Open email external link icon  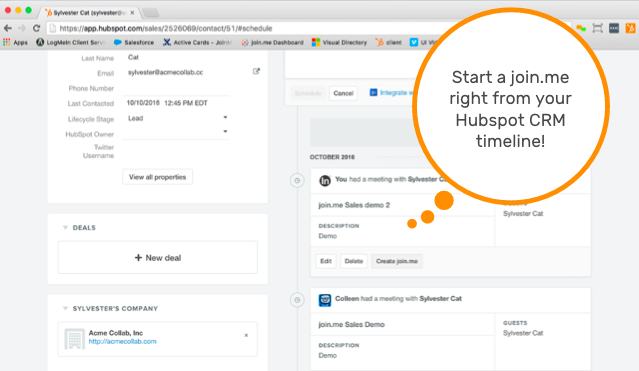pyautogui.click(x=256, y=71)
